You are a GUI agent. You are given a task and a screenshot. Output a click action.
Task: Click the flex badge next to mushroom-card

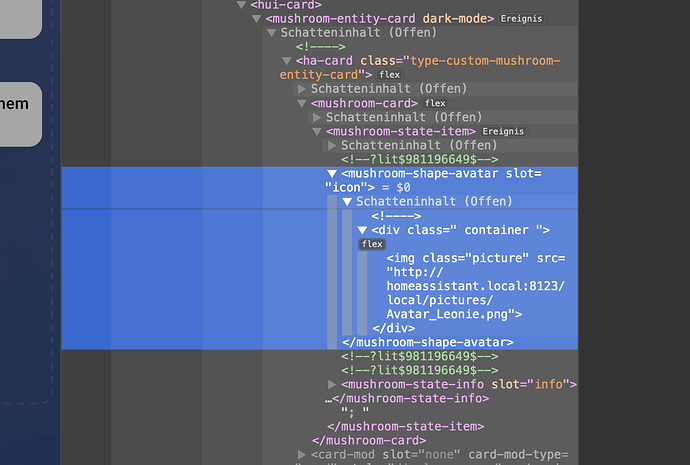click(x=435, y=103)
